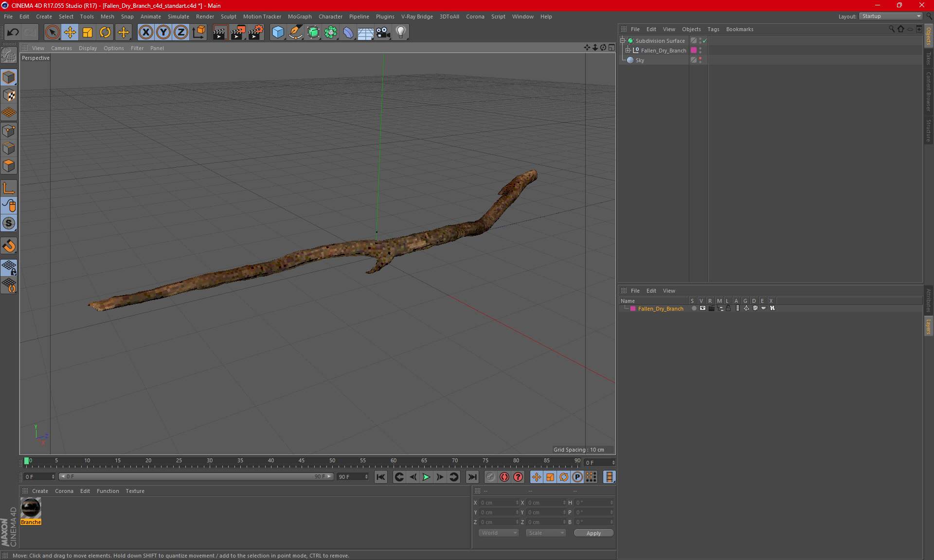This screenshot has width=934, height=560.
Task: Click the Undo arrow icon
Action: click(13, 33)
